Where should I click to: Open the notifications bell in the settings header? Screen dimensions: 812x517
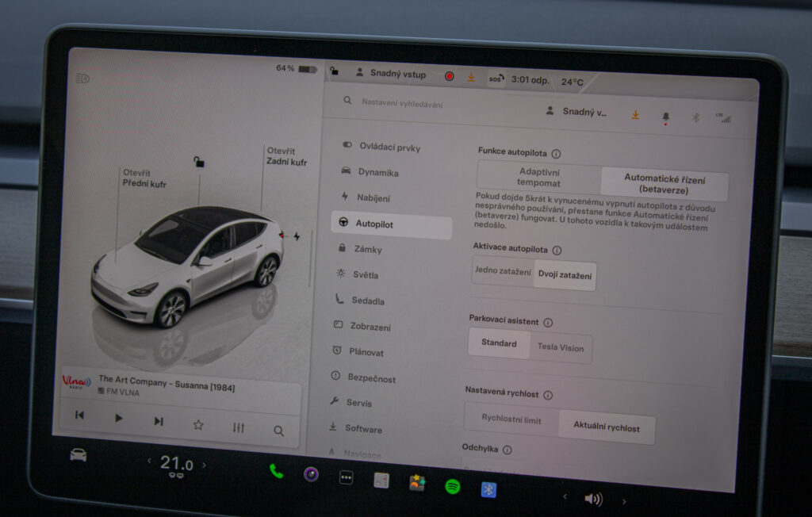point(665,117)
